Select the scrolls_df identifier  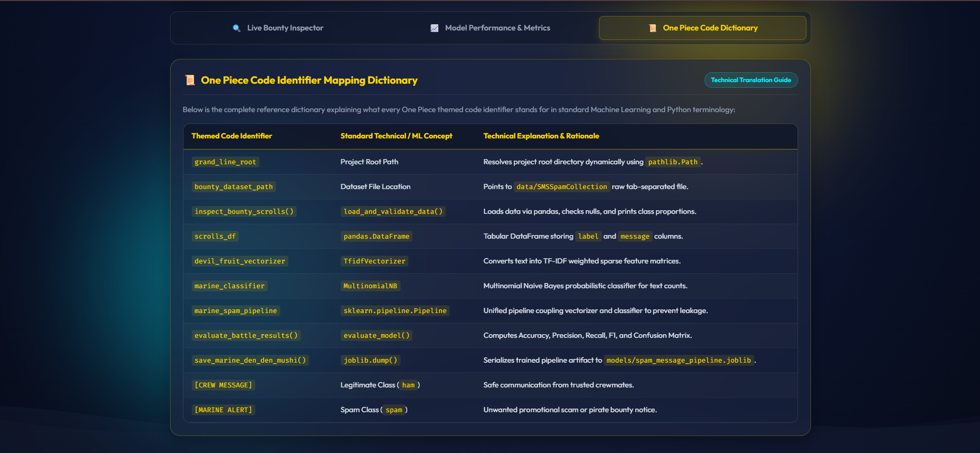[x=215, y=236]
